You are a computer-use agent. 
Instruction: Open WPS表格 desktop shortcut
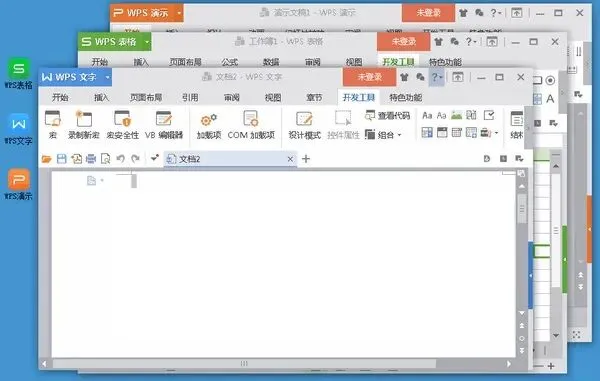pos(18,73)
